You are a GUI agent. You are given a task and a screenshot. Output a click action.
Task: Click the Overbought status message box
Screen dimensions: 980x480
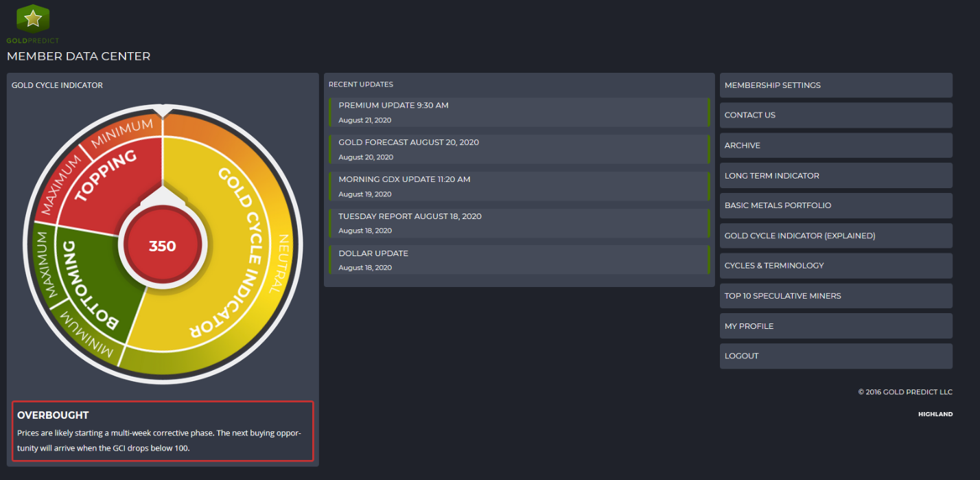coord(163,431)
